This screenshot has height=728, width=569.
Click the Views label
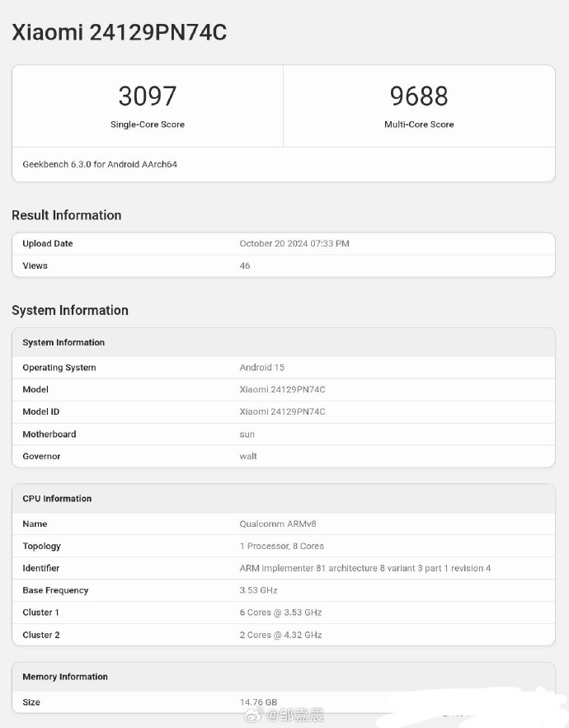tap(35, 265)
